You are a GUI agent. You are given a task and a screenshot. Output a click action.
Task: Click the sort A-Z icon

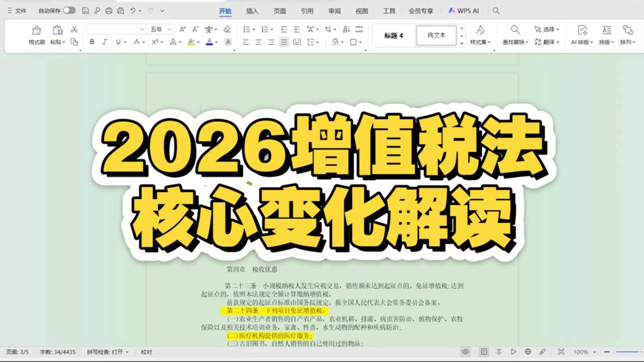(x=346, y=29)
